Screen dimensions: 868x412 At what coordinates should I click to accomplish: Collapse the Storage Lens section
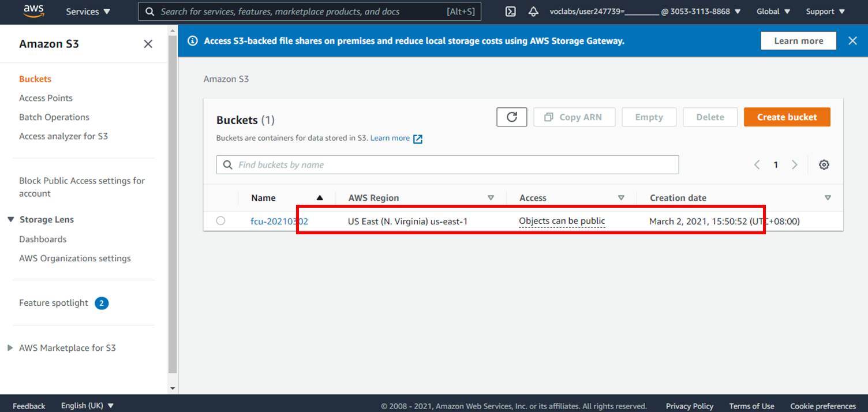[x=10, y=219]
